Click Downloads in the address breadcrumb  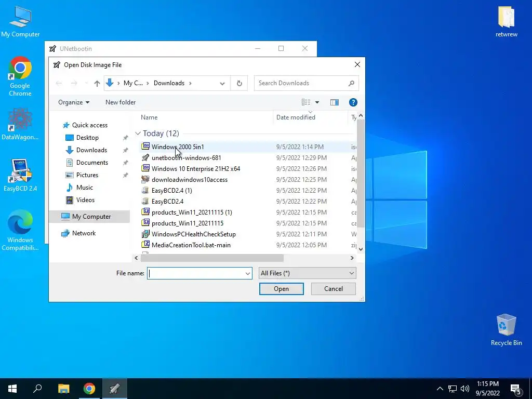point(169,83)
